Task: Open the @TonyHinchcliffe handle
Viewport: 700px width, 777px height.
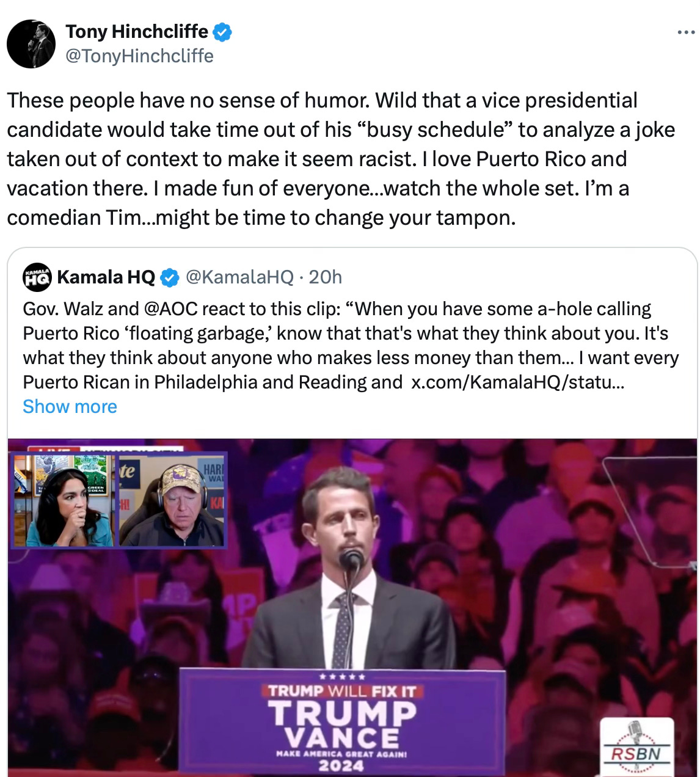Action: [139, 56]
